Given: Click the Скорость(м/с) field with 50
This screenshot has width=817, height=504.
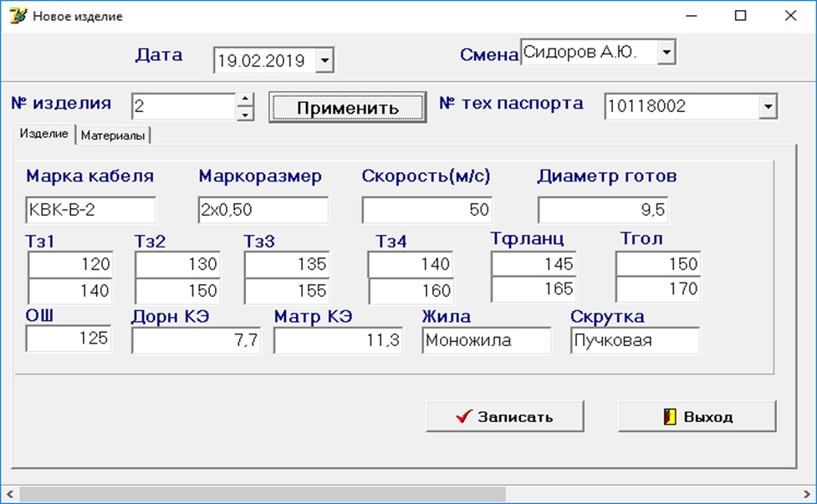Looking at the screenshot, I should (x=427, y=210).
